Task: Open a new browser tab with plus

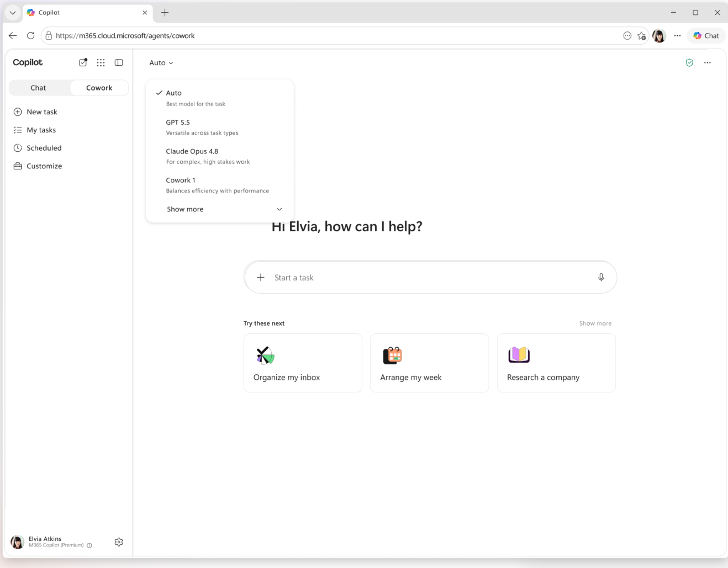Action: click(165, 12)
